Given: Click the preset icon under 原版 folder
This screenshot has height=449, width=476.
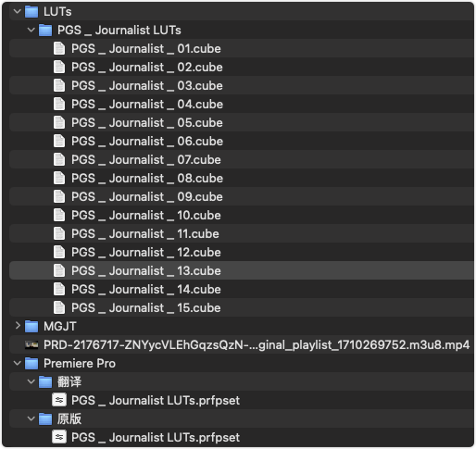Looking at the screenshot, I should click(59, 437).
